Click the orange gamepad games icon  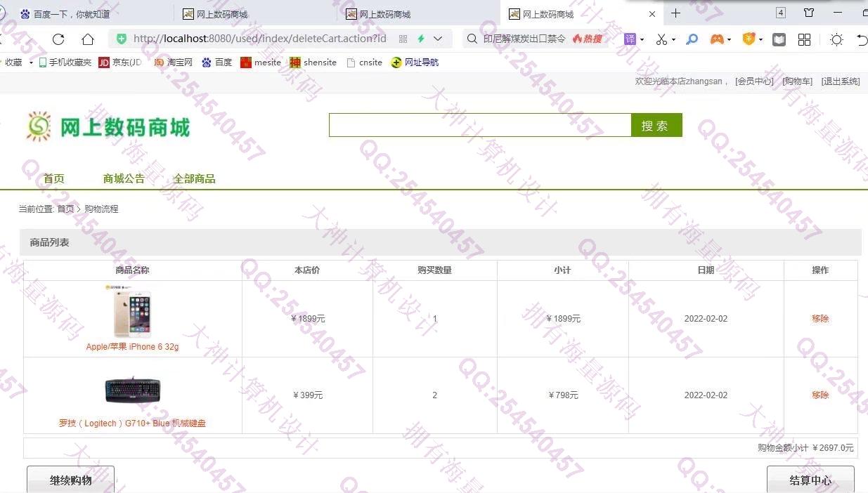coord(717,39)
